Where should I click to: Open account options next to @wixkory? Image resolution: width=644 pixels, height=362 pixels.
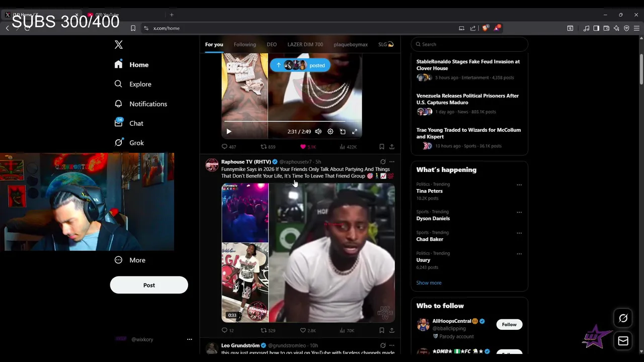click(x=190, y=339)
